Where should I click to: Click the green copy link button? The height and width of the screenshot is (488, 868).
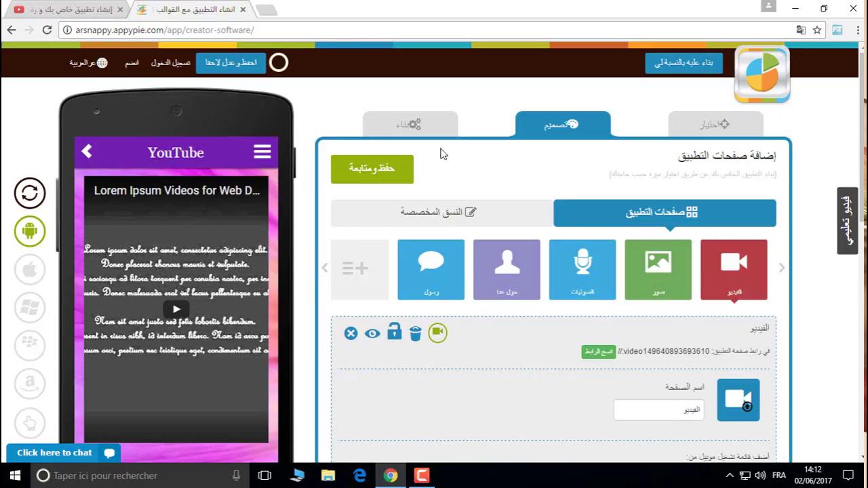tap(598, 352)
